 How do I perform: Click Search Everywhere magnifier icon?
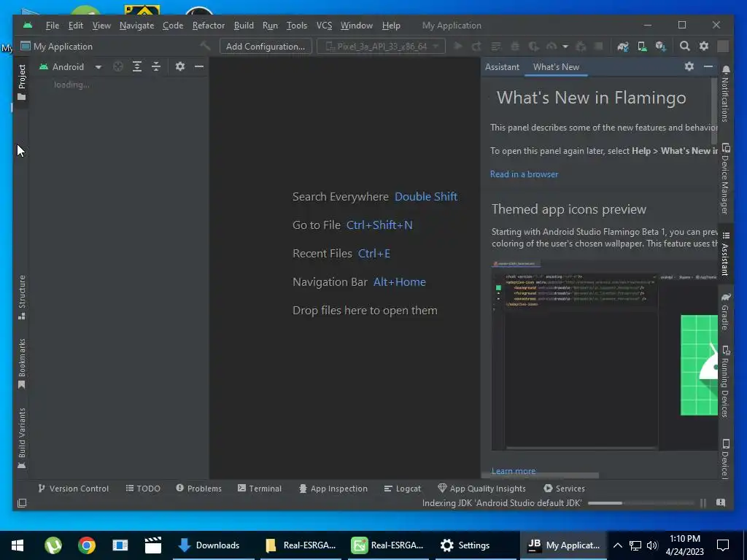tap(684, 46)
